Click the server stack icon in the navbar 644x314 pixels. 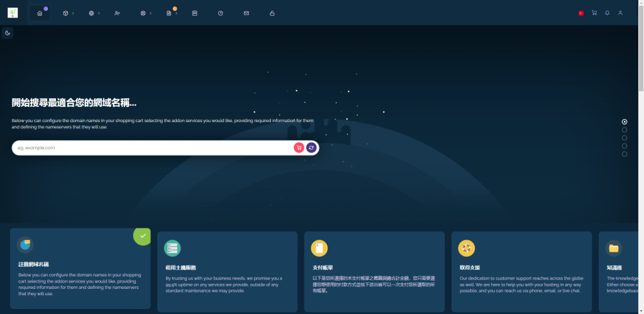194,13
